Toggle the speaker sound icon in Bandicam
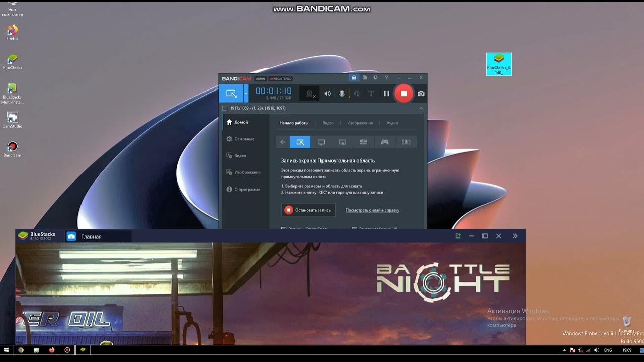 click(x=328, y=94)
